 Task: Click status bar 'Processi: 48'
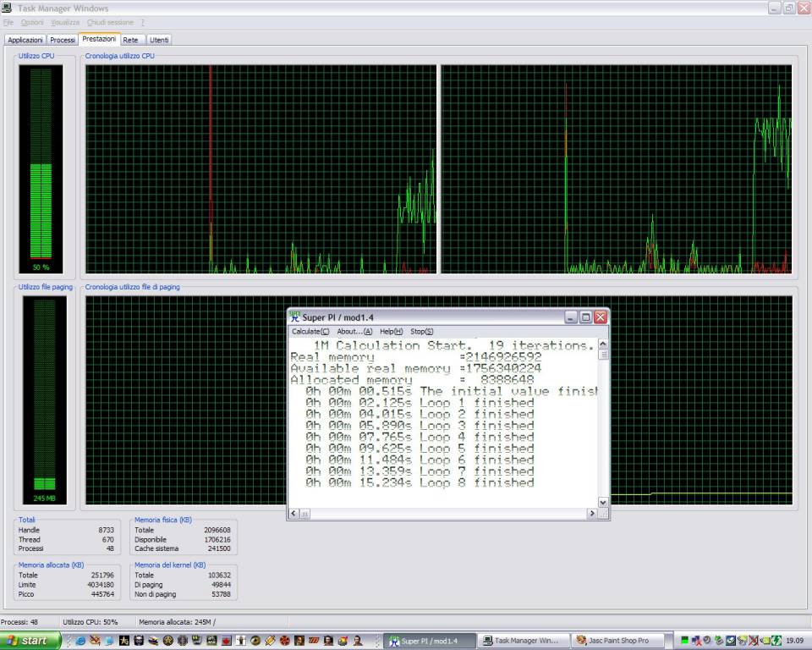click(19, 622)
